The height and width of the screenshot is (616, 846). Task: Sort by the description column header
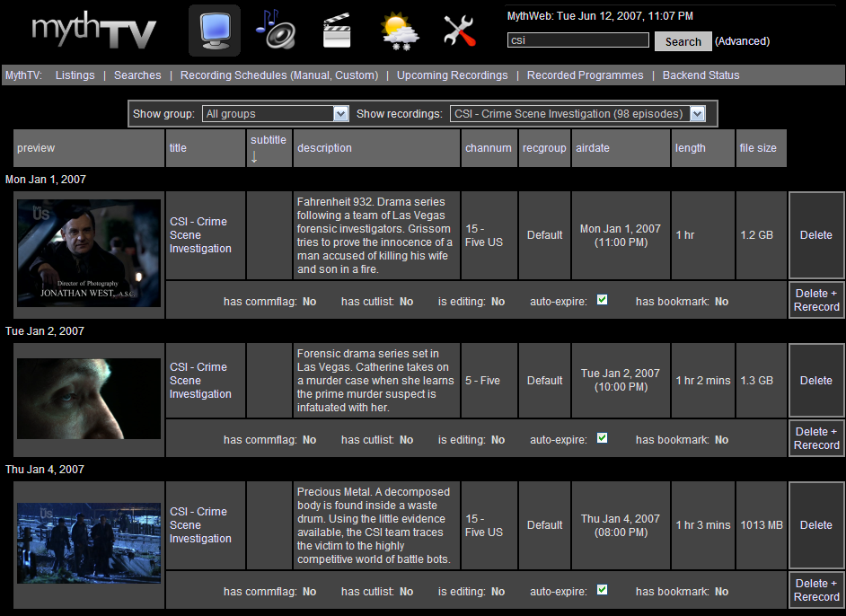[324, 148]
